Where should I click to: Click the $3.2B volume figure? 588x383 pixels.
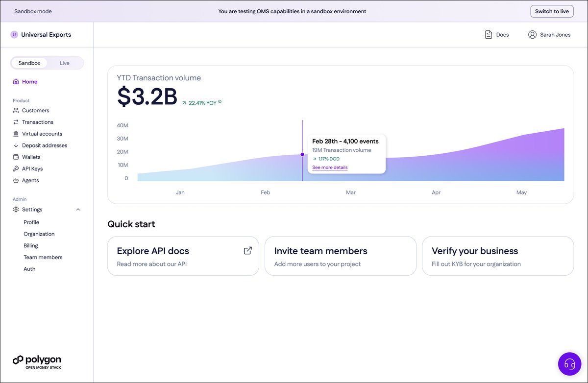(147, 96)
